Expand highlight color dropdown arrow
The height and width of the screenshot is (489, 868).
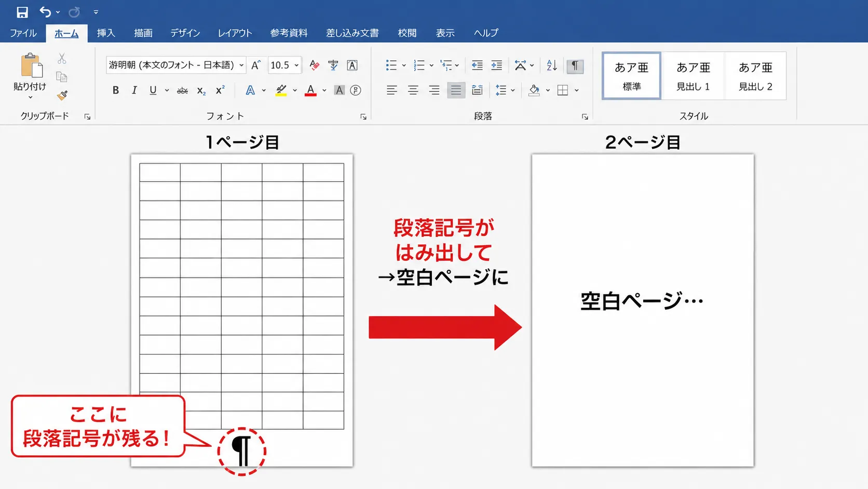point(295,90)
